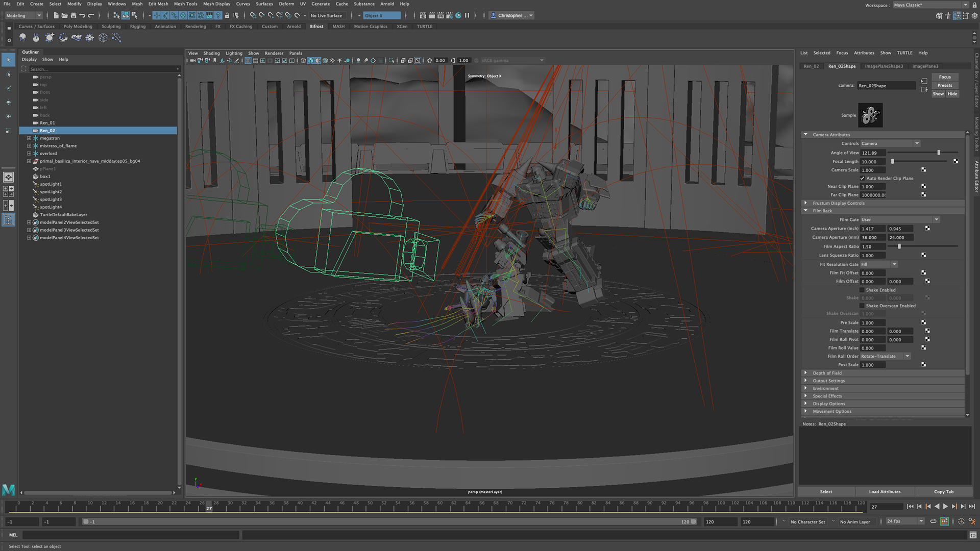The image size is (980, 551).
Task: Open the Deform menu
Action: click(286, 4)
